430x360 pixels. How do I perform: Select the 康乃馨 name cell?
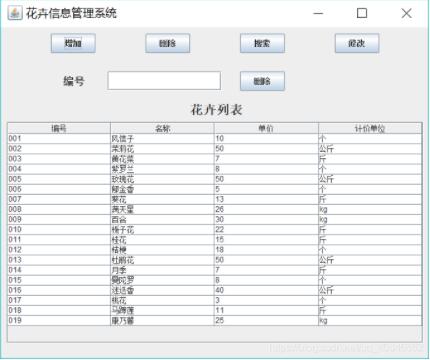162,321
